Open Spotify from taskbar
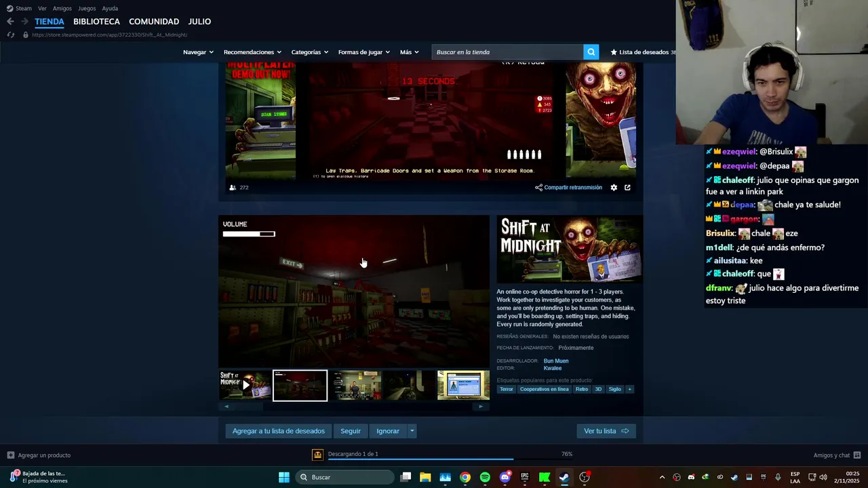 point(485,477)
